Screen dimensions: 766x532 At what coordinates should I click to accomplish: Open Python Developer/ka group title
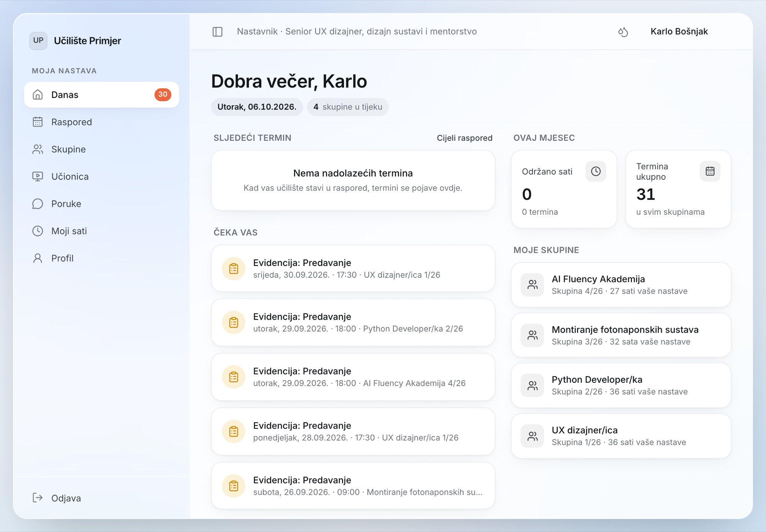(597, 380)
